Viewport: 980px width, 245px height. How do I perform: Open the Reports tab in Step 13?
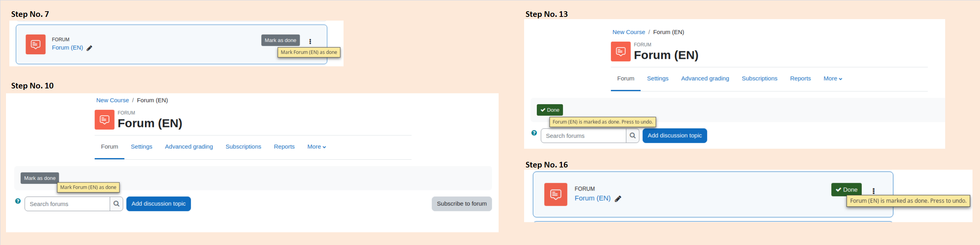[x=801, y=79]
